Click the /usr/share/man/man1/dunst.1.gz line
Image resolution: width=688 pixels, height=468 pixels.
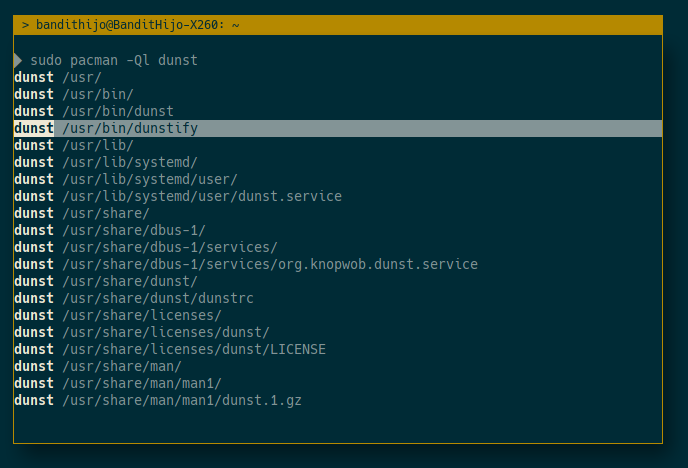point(181,400)
